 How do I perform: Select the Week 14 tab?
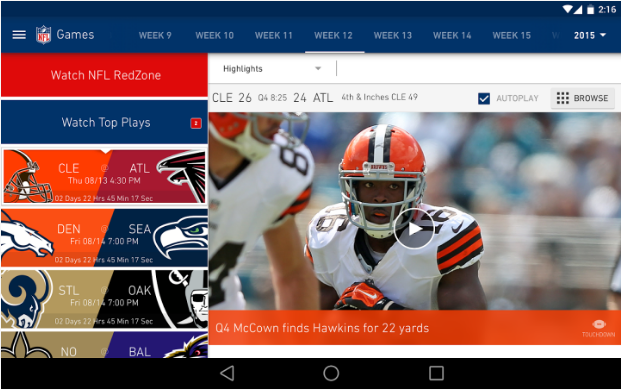tap(452, 36)
